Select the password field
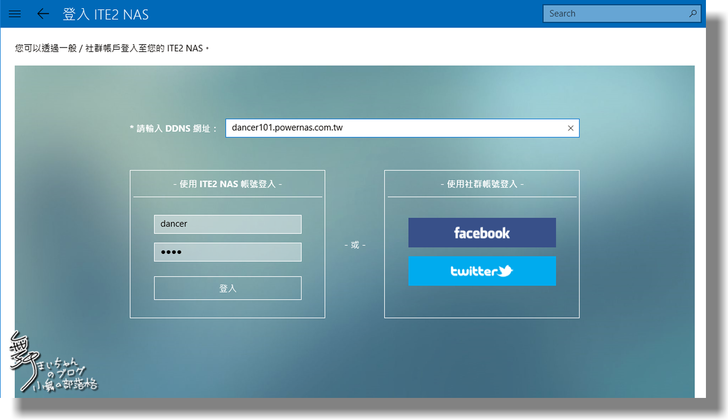This screenshot has width=728, height=420. [x=228, y=252]
